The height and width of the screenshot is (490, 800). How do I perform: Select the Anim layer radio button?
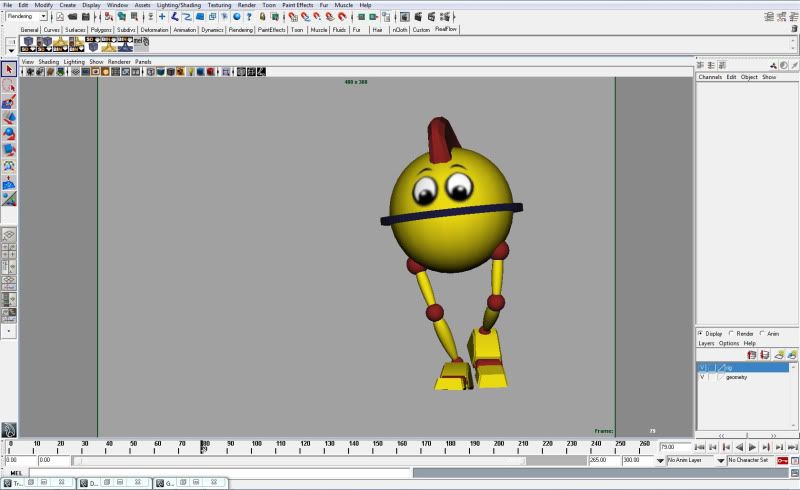pos(762,333)
